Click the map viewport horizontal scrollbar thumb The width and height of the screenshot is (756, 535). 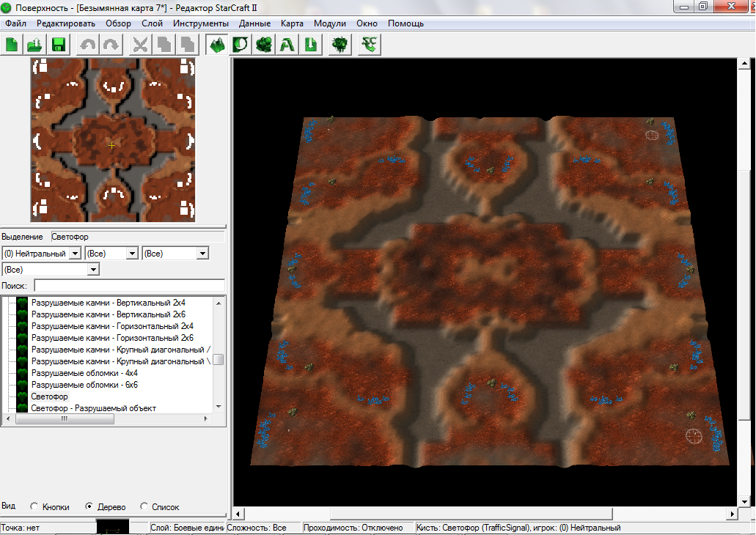click(471, 514)
